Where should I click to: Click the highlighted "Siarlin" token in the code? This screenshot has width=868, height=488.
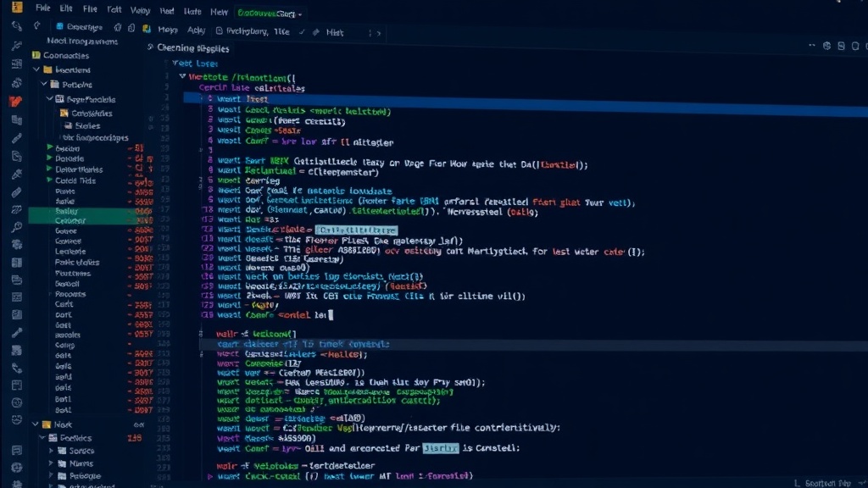tap(440, 447)
